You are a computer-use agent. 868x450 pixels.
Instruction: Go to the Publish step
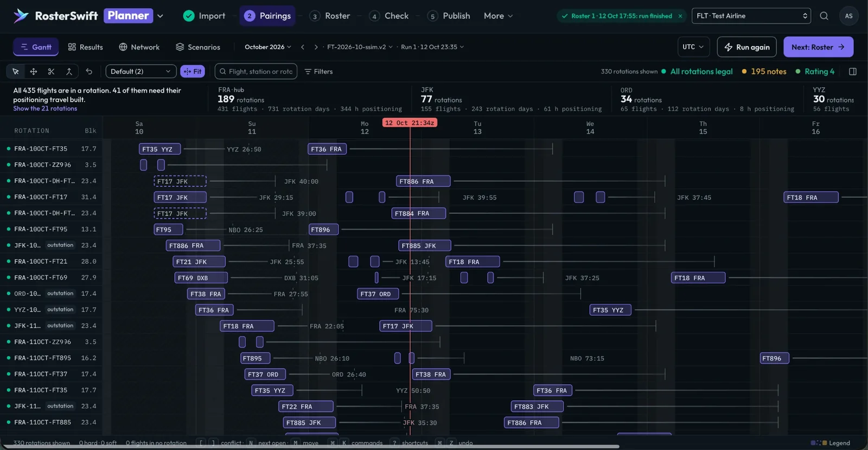click(x=449, y=16)
